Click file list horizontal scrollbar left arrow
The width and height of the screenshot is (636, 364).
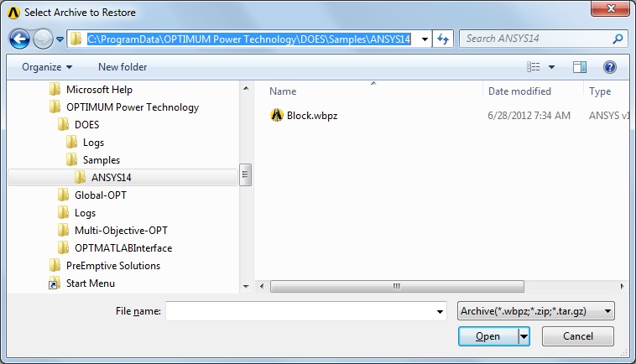click(262, 286)
